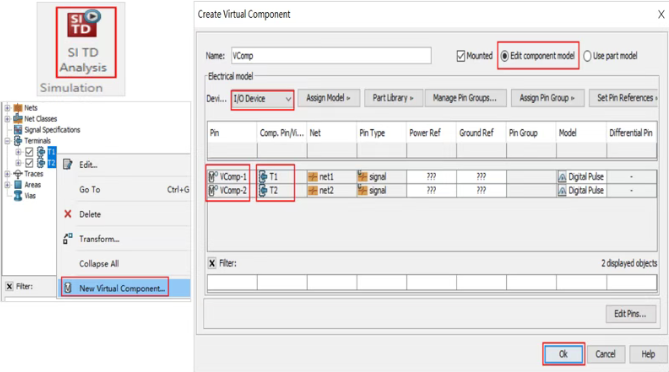Toggle the checkbox beside terminal T2
The image size is (669, 372).
[x=29, y=163]
